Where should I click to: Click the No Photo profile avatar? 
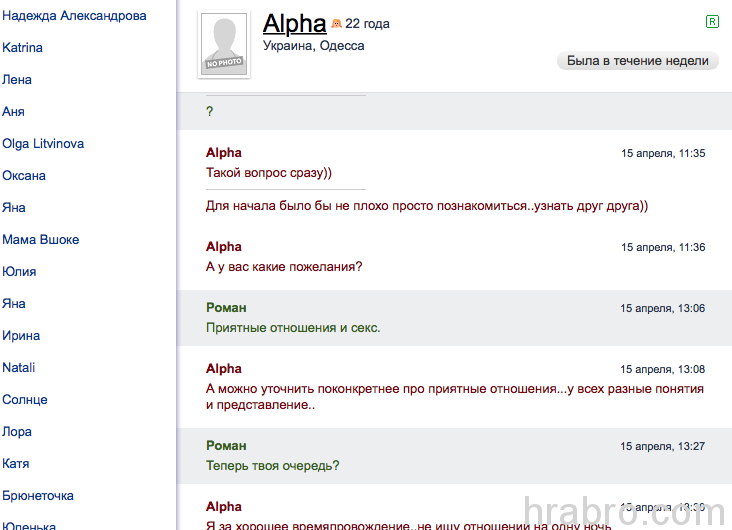point(224,44)
